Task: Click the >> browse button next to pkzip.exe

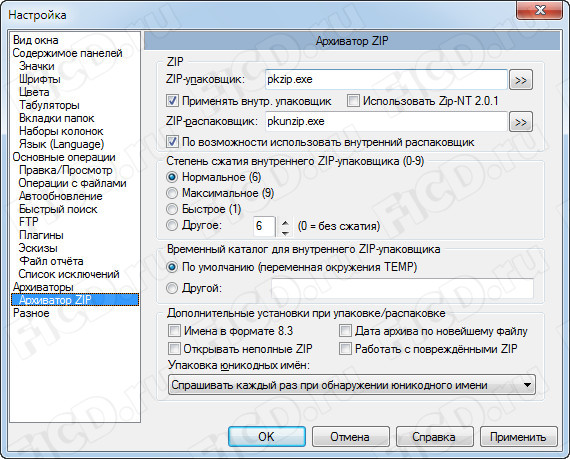Action: (x=521, y=80)
